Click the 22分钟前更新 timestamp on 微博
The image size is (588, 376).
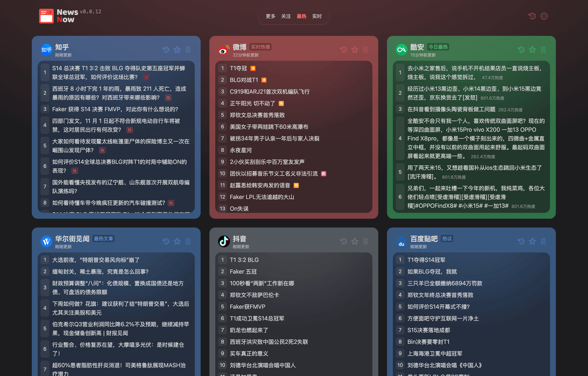point(246,55)
